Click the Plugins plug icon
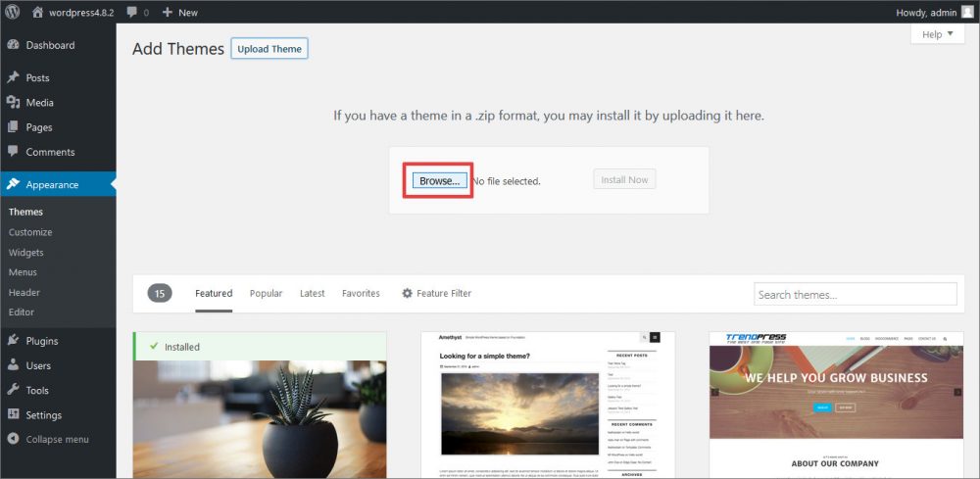The image size is (980, 479). pyautogui.click(x=13, y=341)
